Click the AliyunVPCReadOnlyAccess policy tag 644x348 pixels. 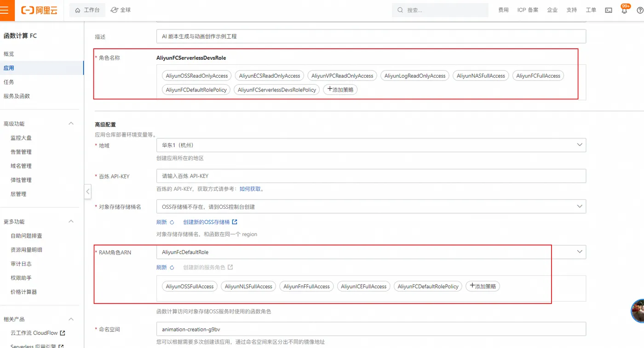(342, 76)
